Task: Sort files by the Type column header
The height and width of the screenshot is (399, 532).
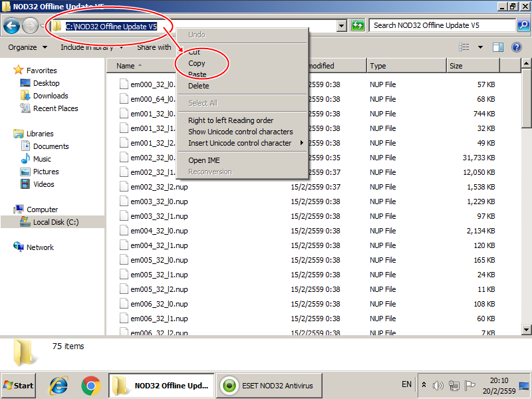Action: tap(406, 65)
